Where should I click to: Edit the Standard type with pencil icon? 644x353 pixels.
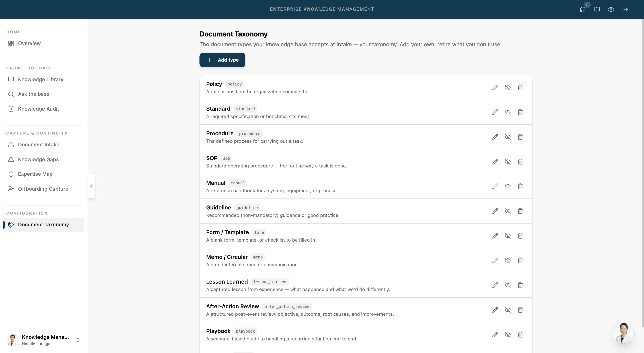click(x=495, y=112)
